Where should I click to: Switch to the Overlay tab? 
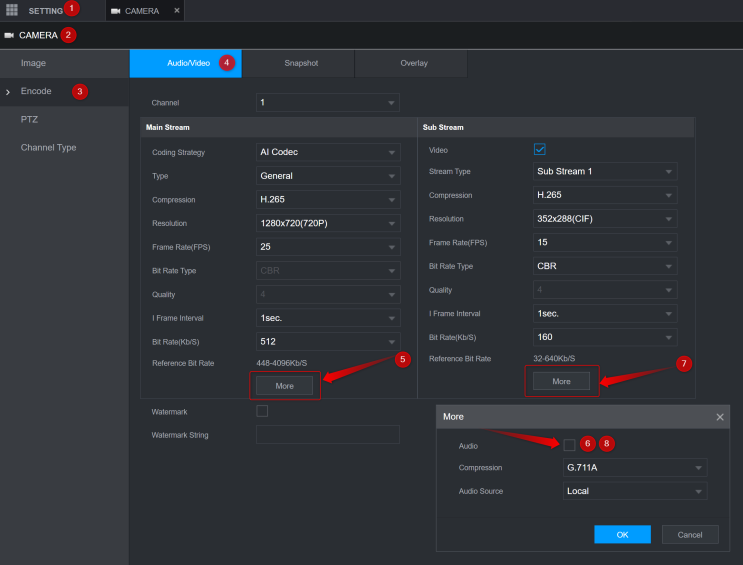[414, 63]
